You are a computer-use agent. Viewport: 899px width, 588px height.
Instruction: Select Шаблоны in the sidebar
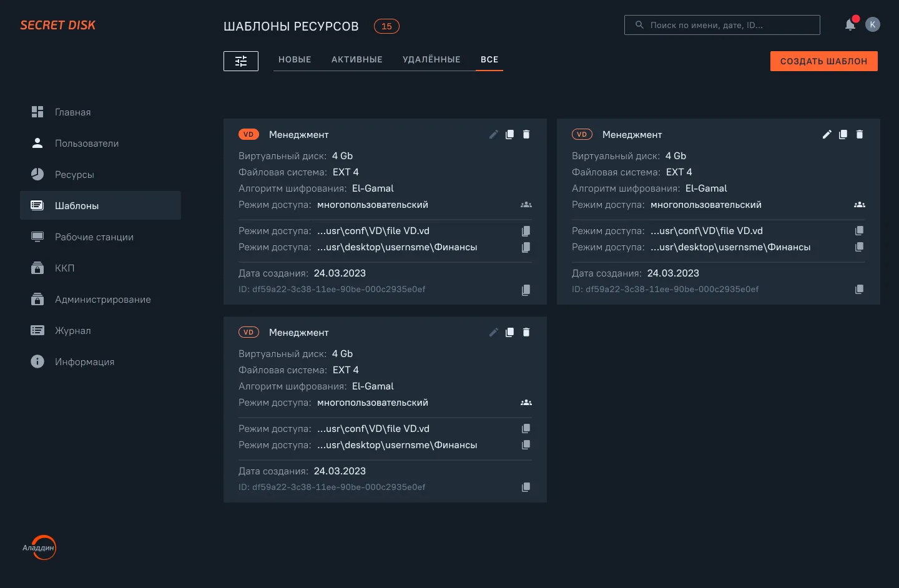tap(101, 205)
